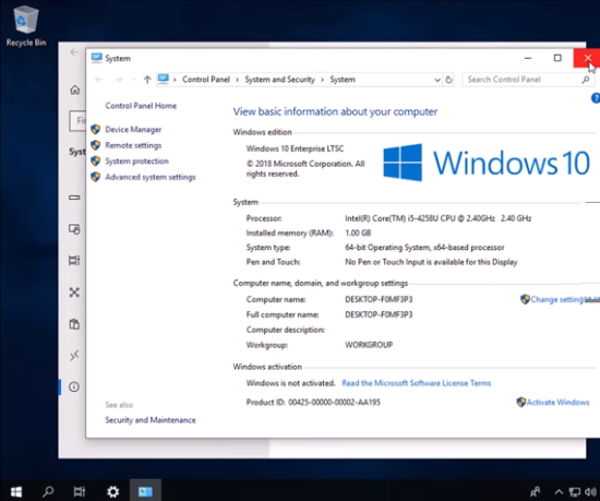Click the Advanced system settings shield icon
This screenshot has width=600, height=501.
(96, 176)
